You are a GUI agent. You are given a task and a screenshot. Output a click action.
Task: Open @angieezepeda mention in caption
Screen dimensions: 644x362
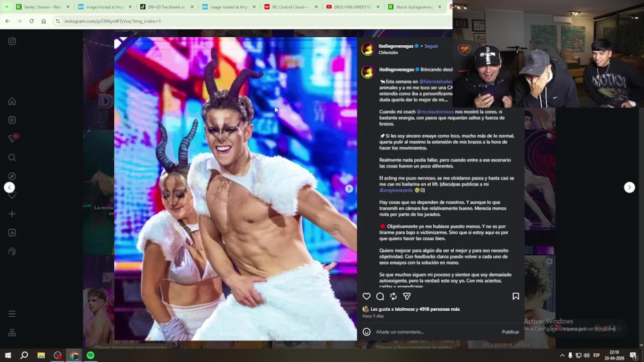(396, 190)
